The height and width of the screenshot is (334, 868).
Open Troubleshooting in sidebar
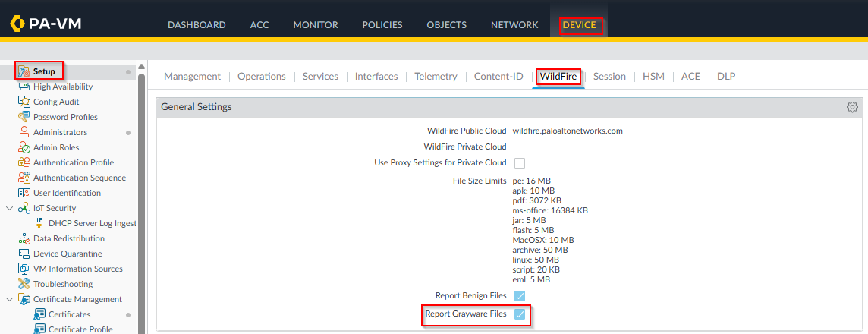pyautogui.click(x=62, y=284)
